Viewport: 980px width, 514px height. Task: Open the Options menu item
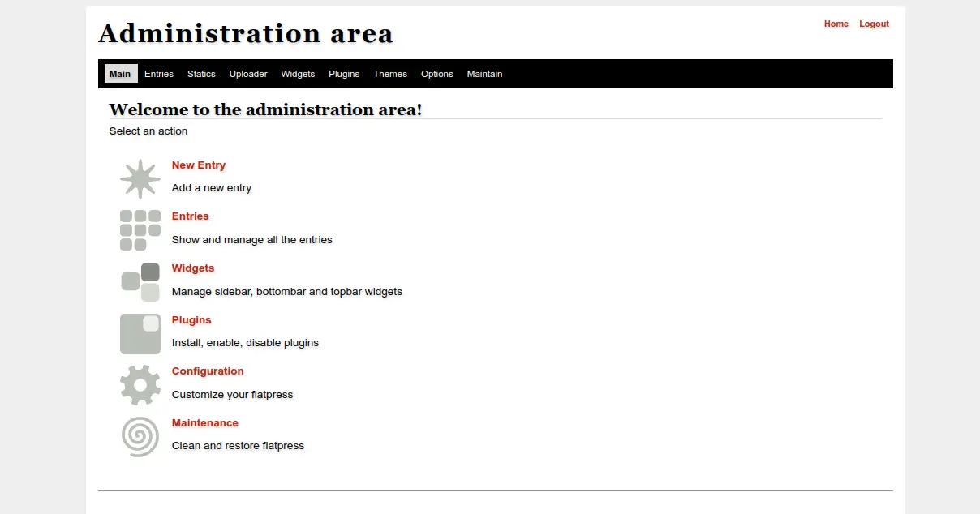tap(437, 74)
